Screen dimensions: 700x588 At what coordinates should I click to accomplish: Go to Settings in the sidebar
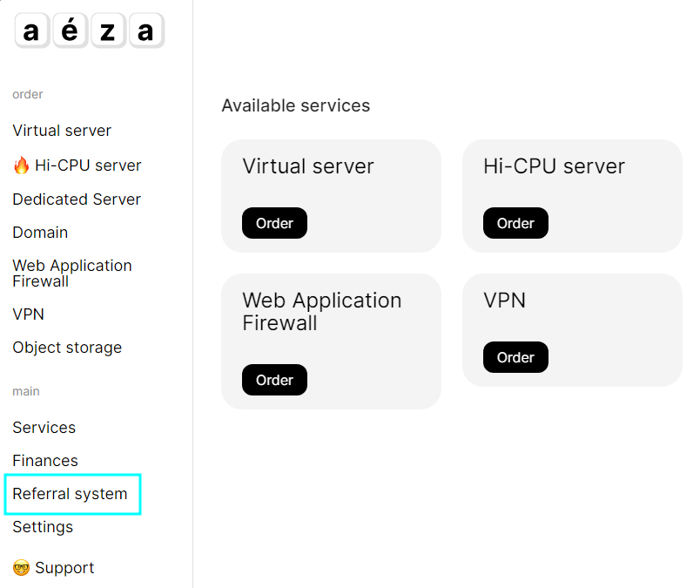[43, 527]
